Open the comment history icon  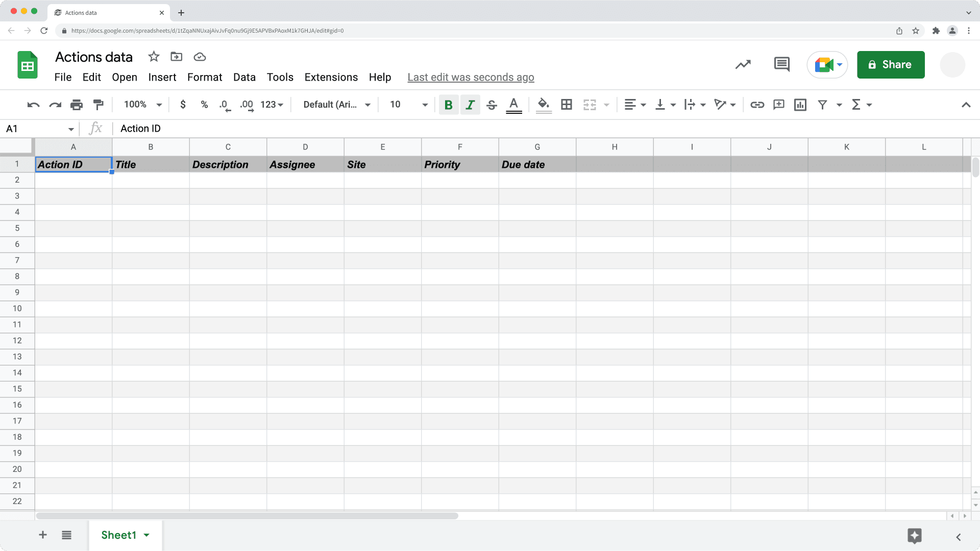(x=781, y=64)
